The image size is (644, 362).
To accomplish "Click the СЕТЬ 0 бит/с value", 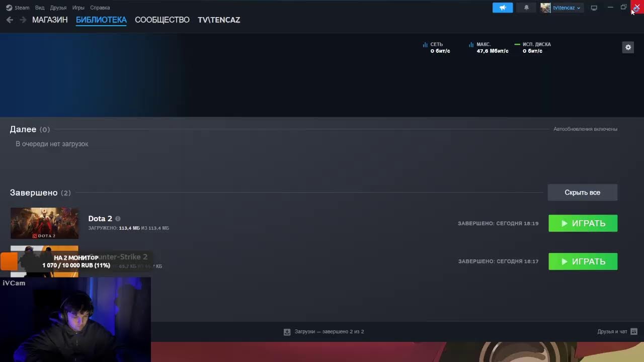I will (440, 51).
